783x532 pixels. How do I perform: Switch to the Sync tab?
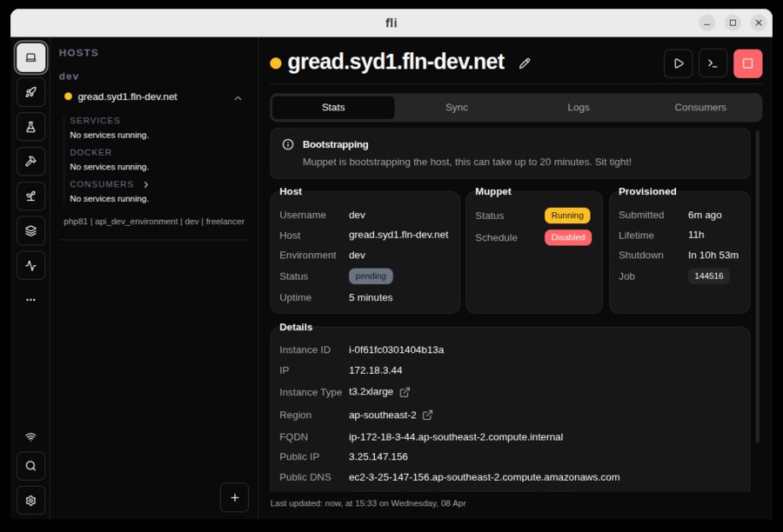click(x=456, y=107)
